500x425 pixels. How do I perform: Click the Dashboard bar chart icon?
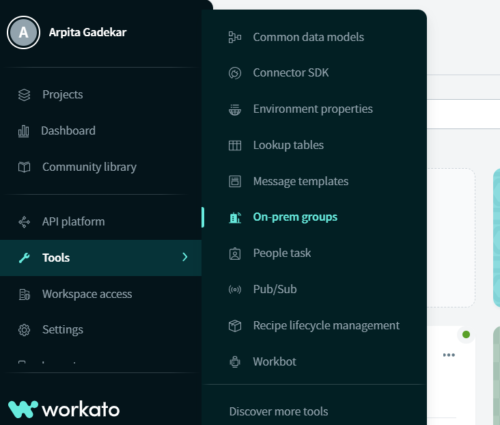[x=23, y=131]
